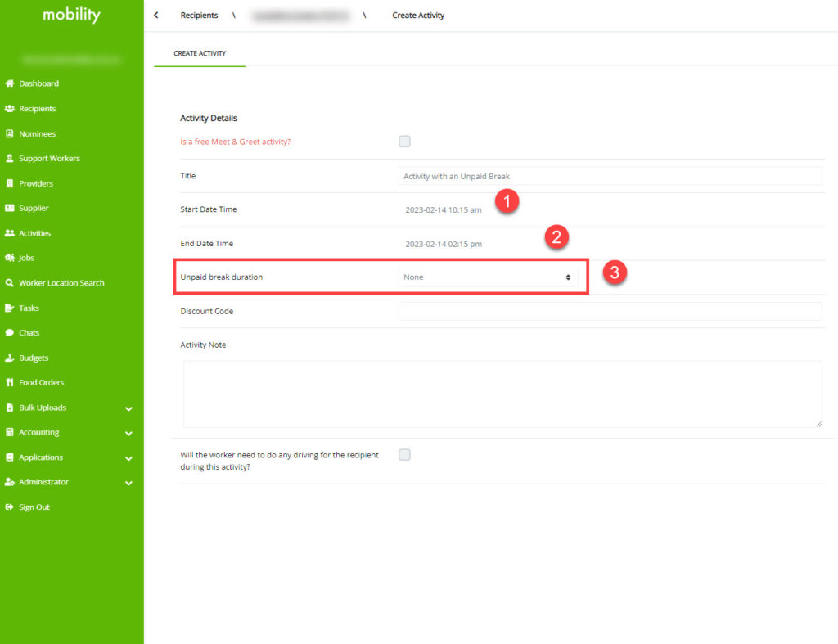
Task: Click the Chats speech bubble icon
Action: (x=10, y=333)
